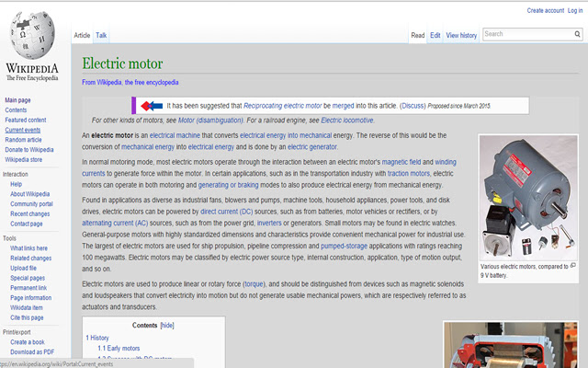The height and width of the screenshot is (368, 588).
Task: Click the enlarge icon under motor photo
Action: point(572,265)
